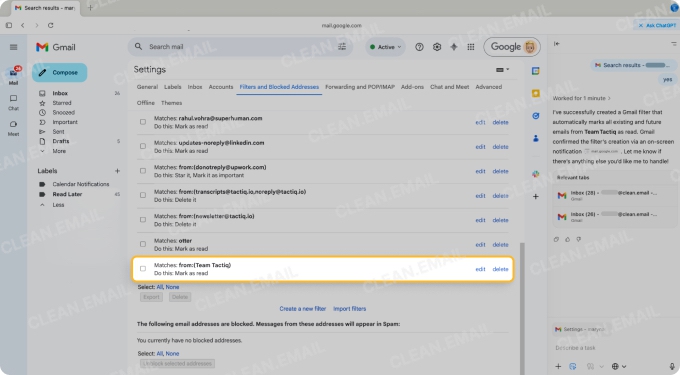Open Chat in the left rail
This screenshot has height=375, width=680.
pos(13,102)
